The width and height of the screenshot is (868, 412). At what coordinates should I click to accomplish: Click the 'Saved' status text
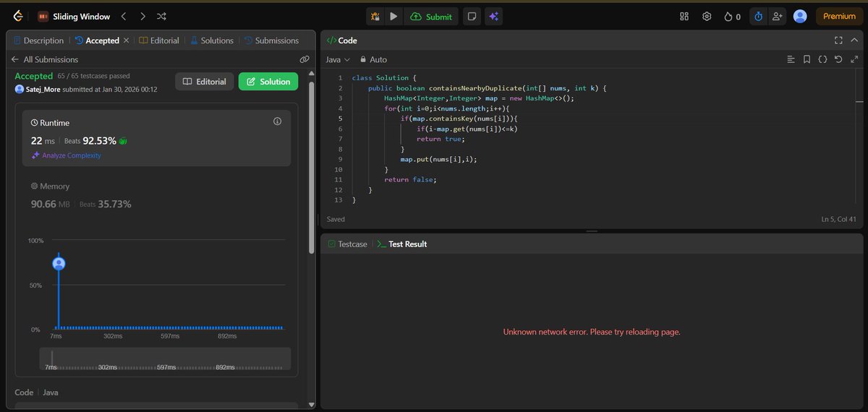coord(336,219)
